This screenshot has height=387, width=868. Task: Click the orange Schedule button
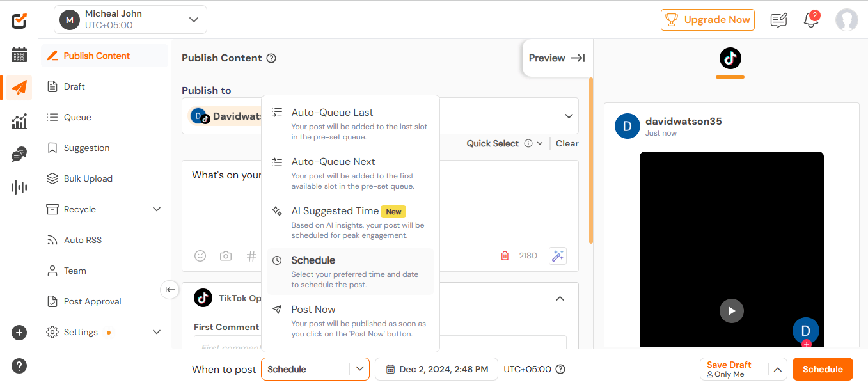click(823, 369)
